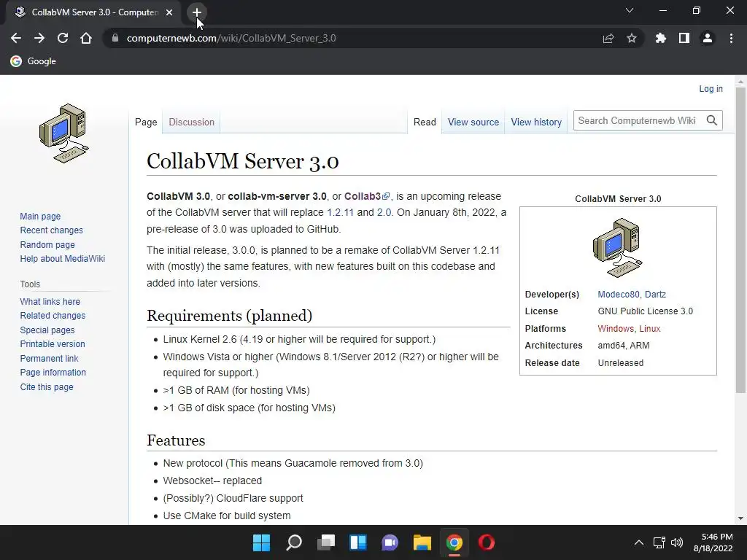Open volume control in system tray
This screenshot has height=560, width=747.
click(676, 542)
